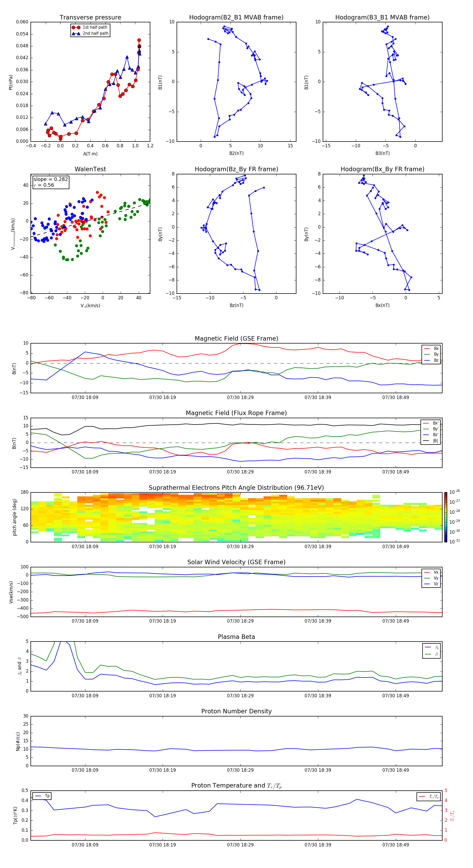Click 'Proton Temperature and Te/Tp' title
This screenshot has width=473, height=868.
click(236, 786)
